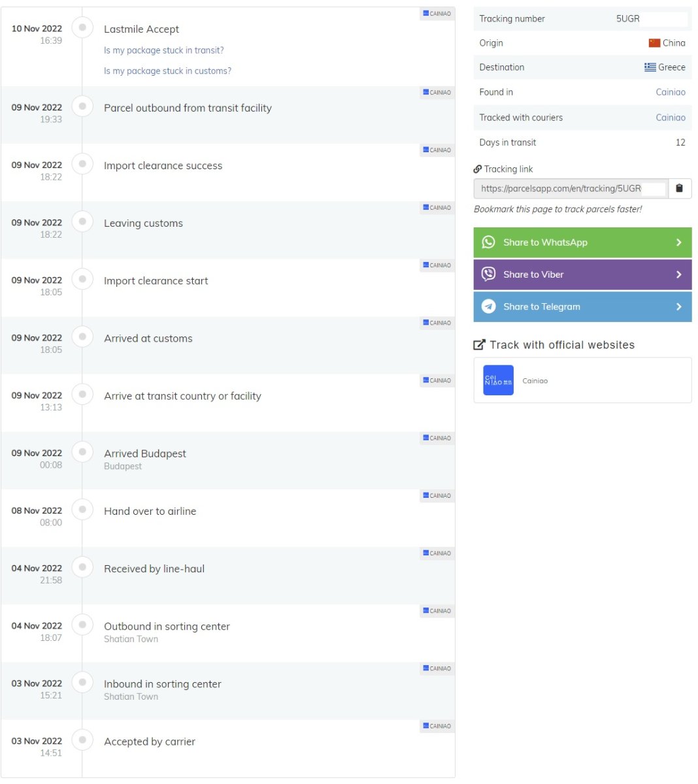Click Cainiao badge on Accepted by carrier row

coord(437,726)
